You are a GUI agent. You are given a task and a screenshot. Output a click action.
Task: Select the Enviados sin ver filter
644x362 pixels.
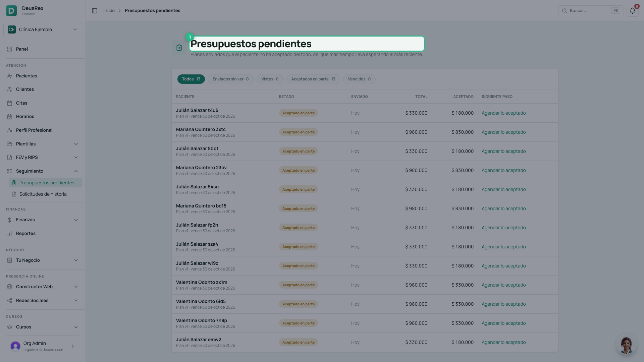click(230, 79)
